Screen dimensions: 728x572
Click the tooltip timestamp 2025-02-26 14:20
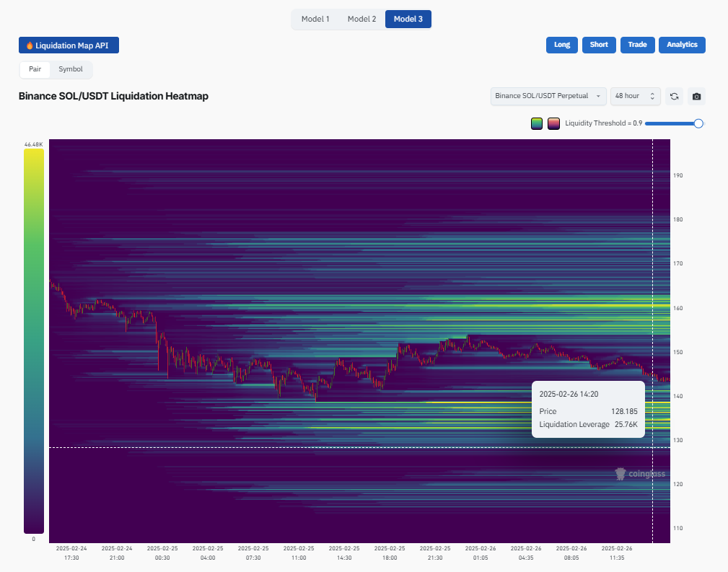point(569,394)
